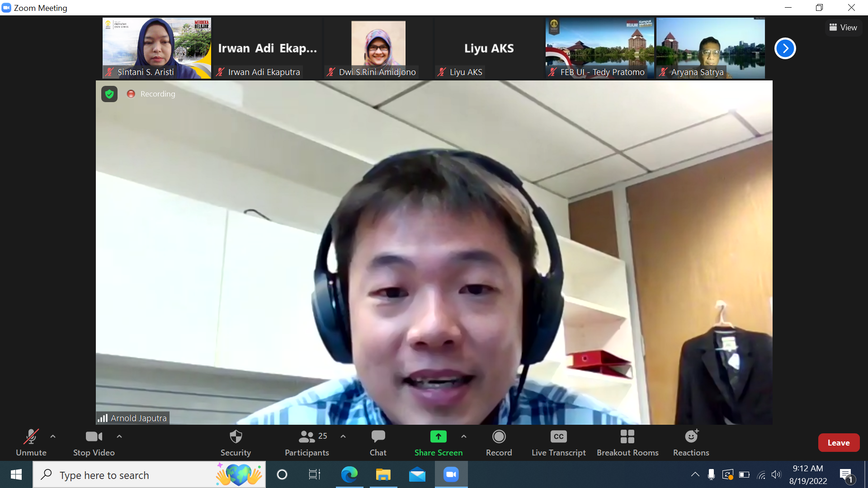
Task: Enable Live Transcript captions
Action: [558, 442]
